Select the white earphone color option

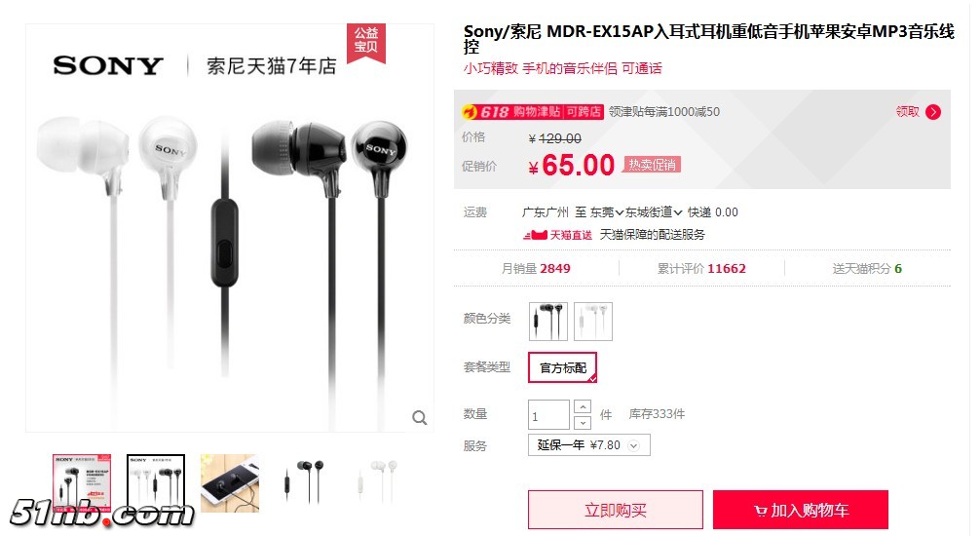click(593, 322)
